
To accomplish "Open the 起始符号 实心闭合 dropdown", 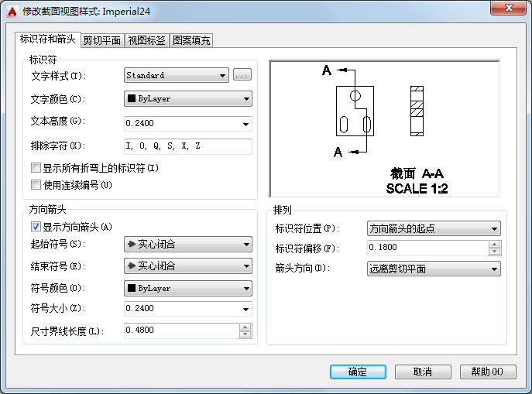I will tap(188, 244).
